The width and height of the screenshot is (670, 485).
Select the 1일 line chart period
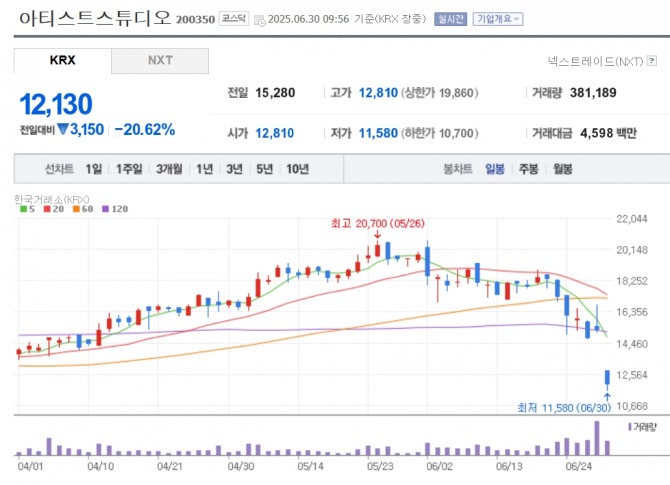[94, 169]
